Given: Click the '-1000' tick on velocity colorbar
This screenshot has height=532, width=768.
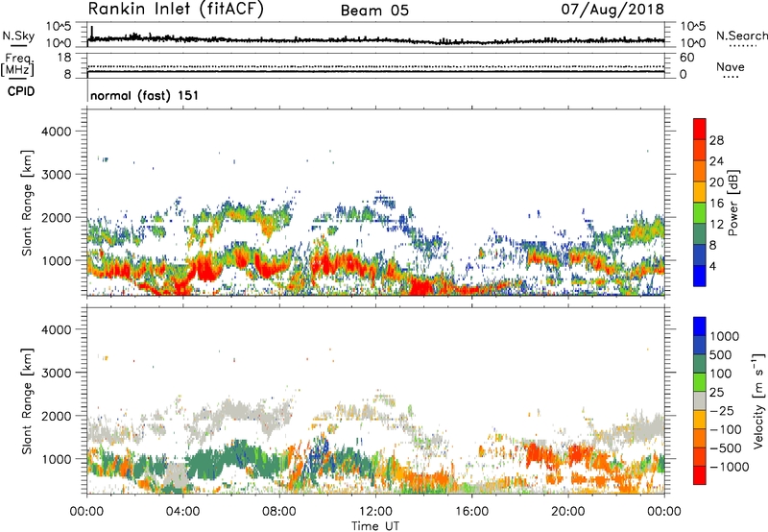Looking at the screenshot, I should point(730,467).
